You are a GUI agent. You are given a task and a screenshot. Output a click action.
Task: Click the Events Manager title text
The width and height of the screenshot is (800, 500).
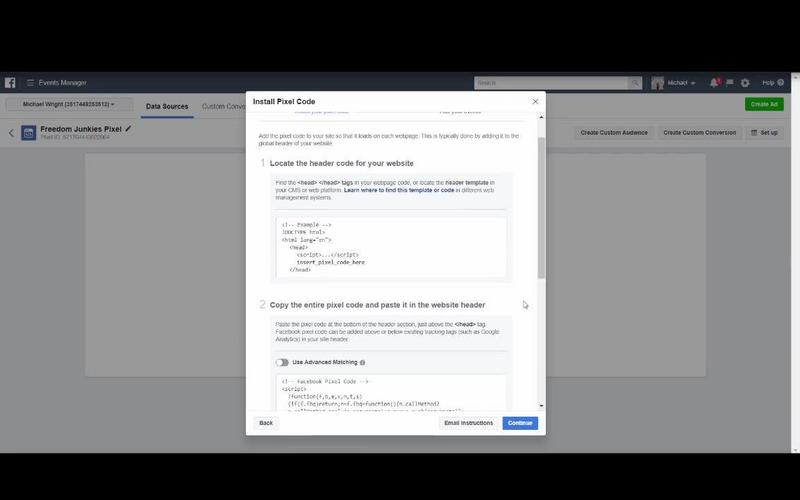tap(62, 83)
